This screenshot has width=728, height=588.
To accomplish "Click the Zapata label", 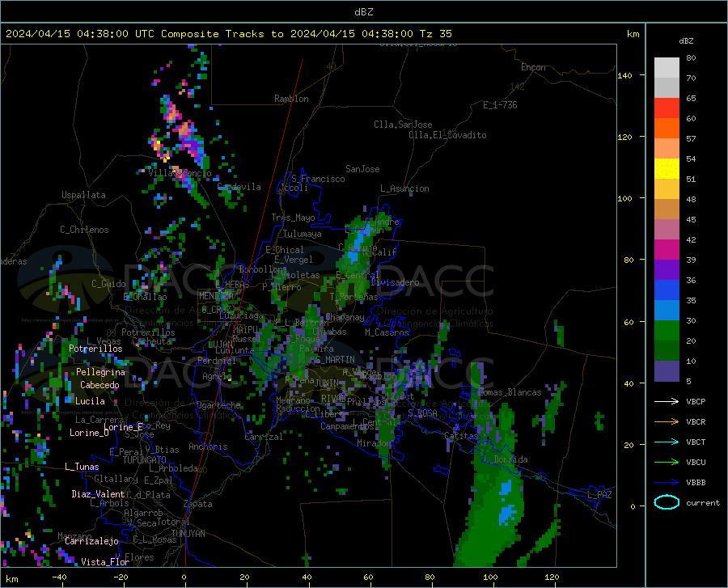I will click(x=198, y=504).
